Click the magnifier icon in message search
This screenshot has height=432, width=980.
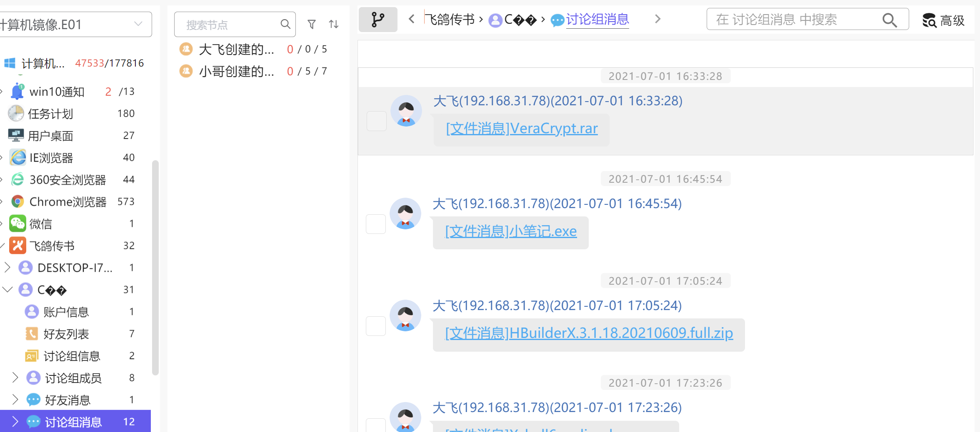click(889, 20)
